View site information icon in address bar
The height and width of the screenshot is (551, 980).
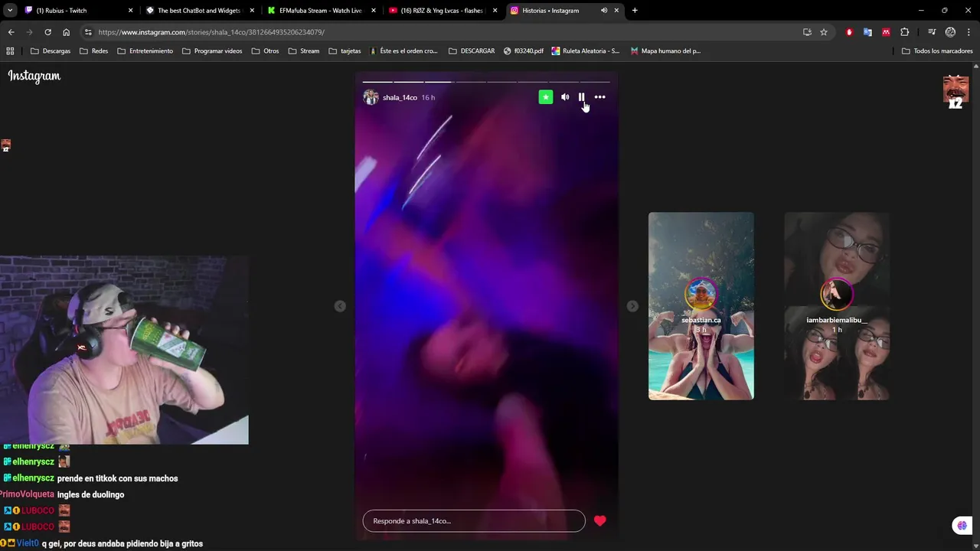(88, 32)
